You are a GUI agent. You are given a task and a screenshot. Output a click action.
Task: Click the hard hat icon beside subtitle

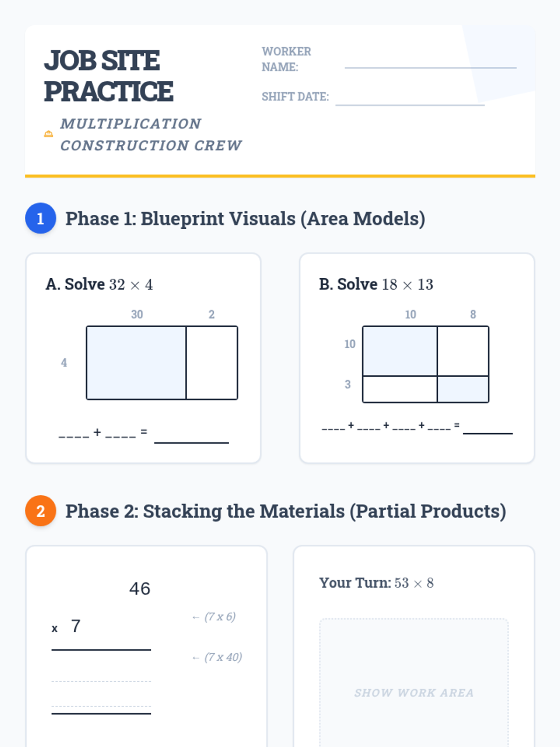[x=49, y=134]
